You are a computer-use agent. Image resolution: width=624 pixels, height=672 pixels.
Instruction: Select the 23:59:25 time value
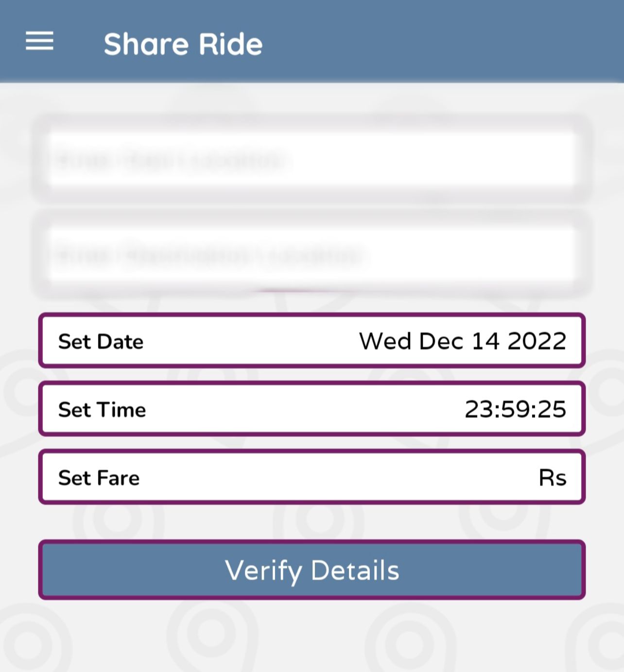(x=516, y=409)
